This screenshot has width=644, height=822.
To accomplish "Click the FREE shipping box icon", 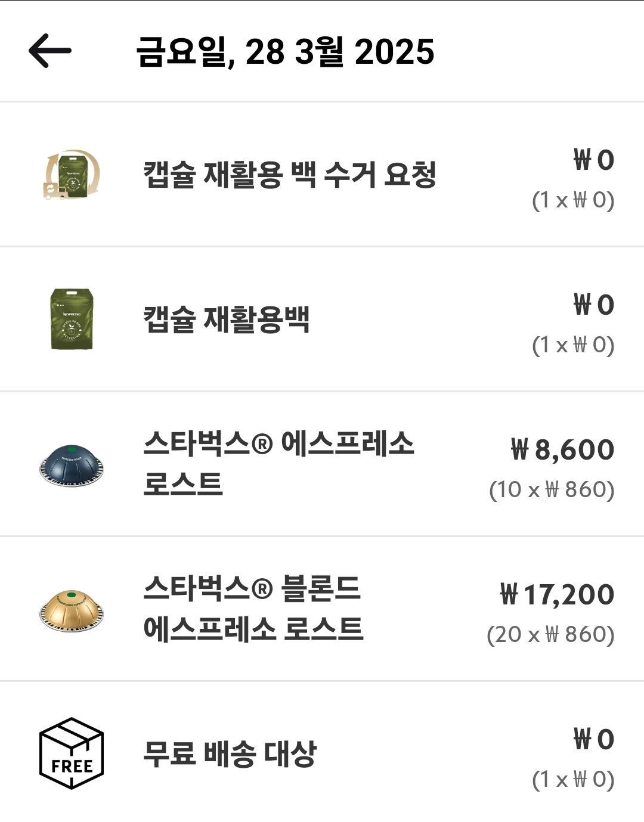I will (x=72, y=753).
